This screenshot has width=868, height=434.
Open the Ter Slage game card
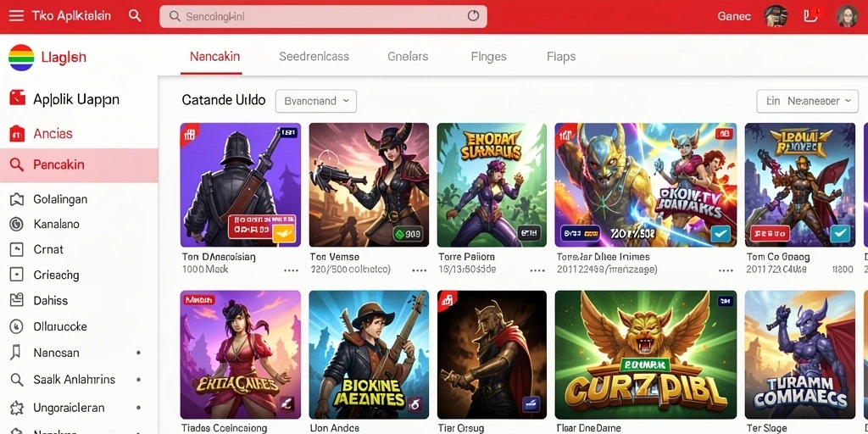click(800, 355)
